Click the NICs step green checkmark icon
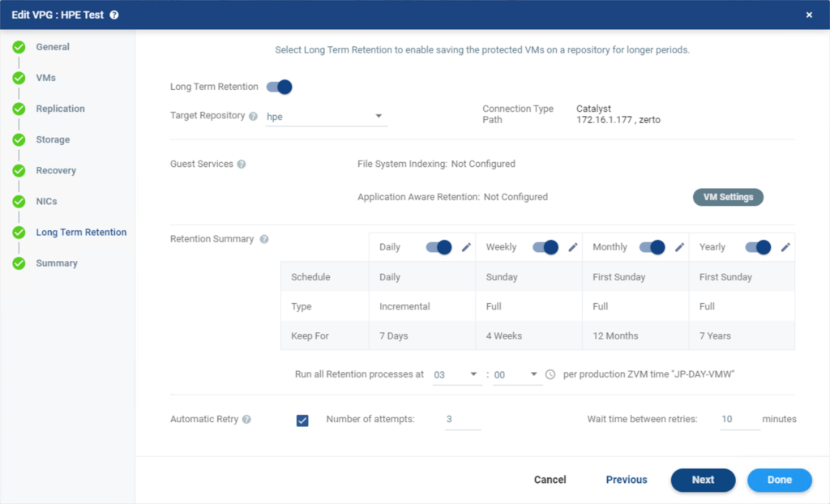Image resolution: width=830 pixels, height=504 pixels. pos(19,202)
